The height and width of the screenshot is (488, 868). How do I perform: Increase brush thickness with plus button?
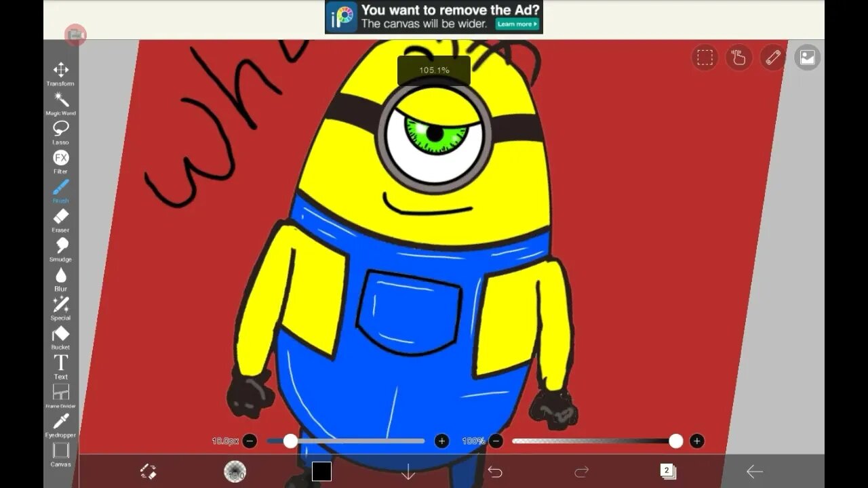(x=442, y=441)
